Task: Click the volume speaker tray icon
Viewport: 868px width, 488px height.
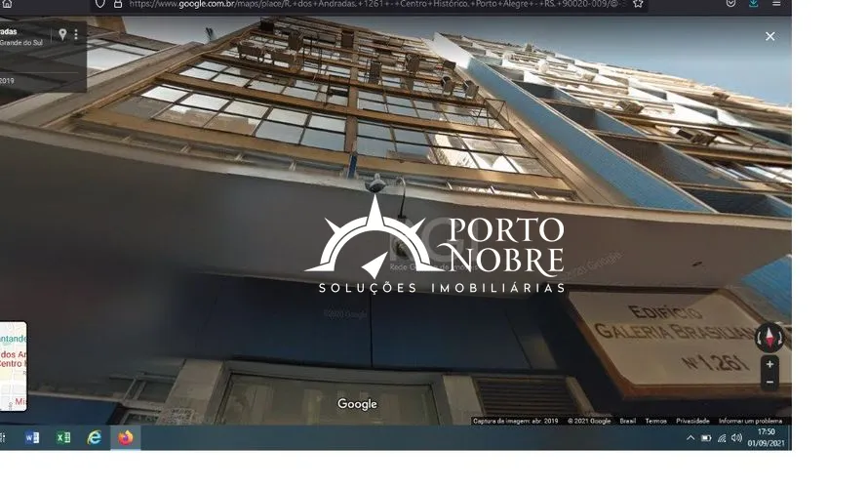Action: tap(736, 437)
